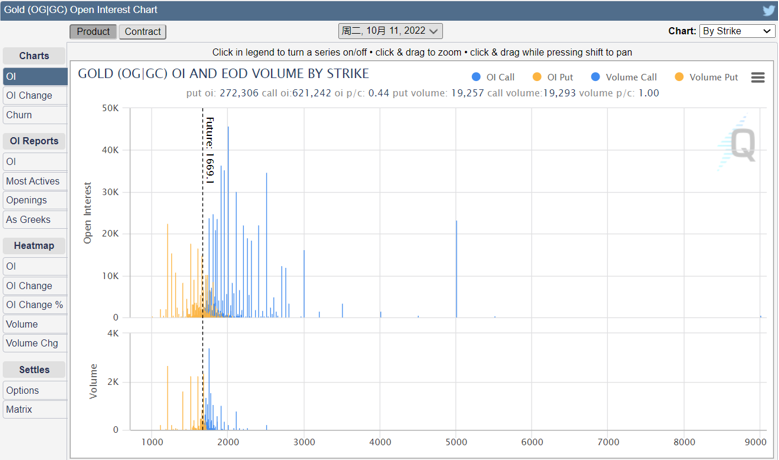Open OI under OI Reports
Viewport: 779px width, 460px height.
pyautogui.click(x=35, y=161)
